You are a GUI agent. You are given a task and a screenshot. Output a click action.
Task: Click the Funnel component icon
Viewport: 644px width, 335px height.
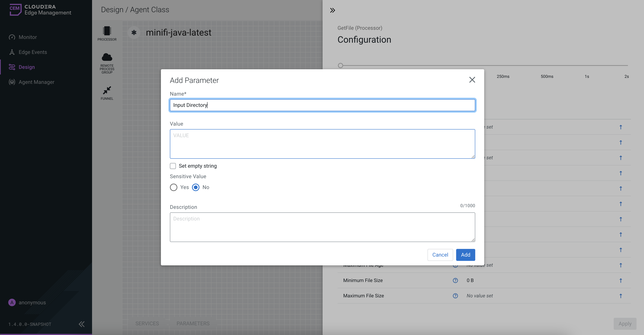pos(107,90)
